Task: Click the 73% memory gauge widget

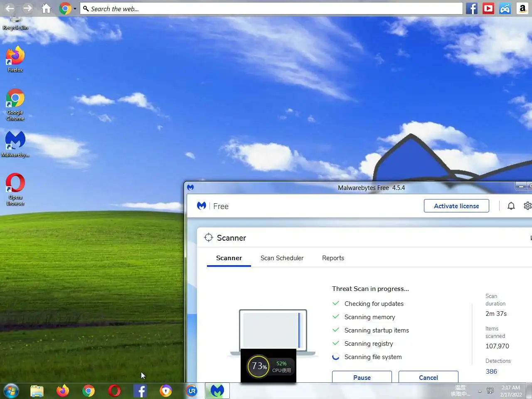Action: [258, 366]
